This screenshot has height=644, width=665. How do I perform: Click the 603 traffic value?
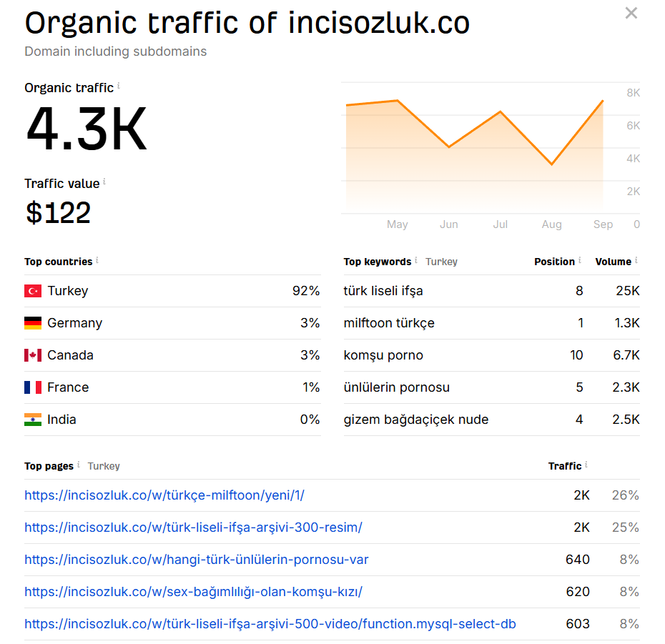click(578, 624)
